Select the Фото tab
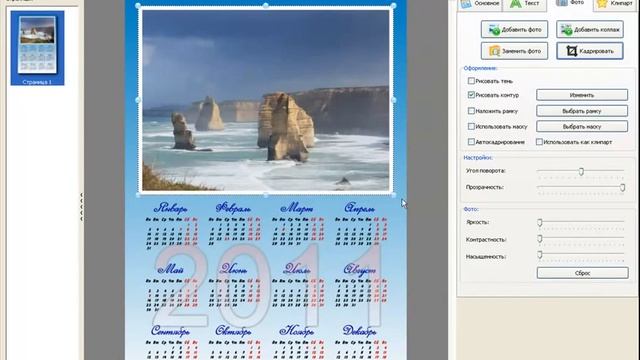 (570, 3)
